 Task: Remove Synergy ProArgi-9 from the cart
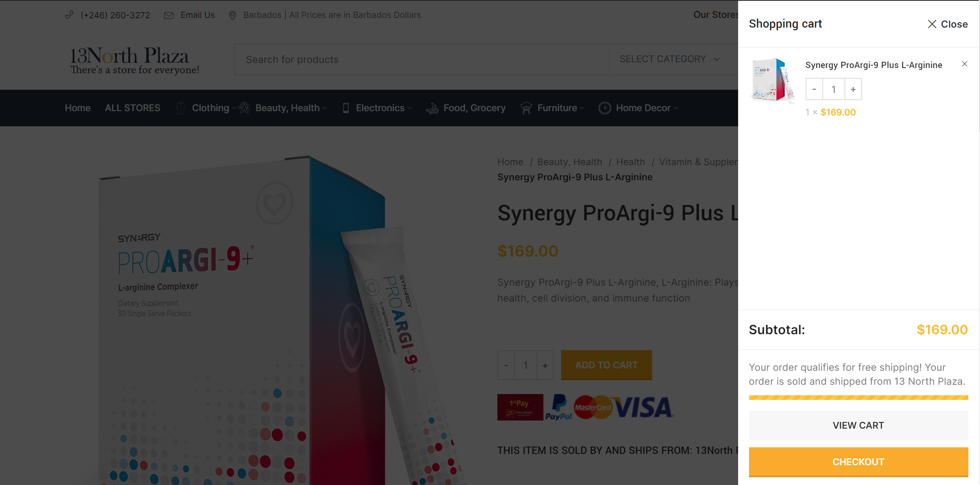tap(964, 64)
